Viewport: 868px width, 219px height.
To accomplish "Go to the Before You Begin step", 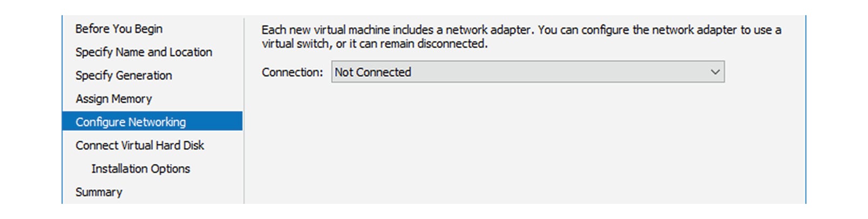I will point(119,29).
